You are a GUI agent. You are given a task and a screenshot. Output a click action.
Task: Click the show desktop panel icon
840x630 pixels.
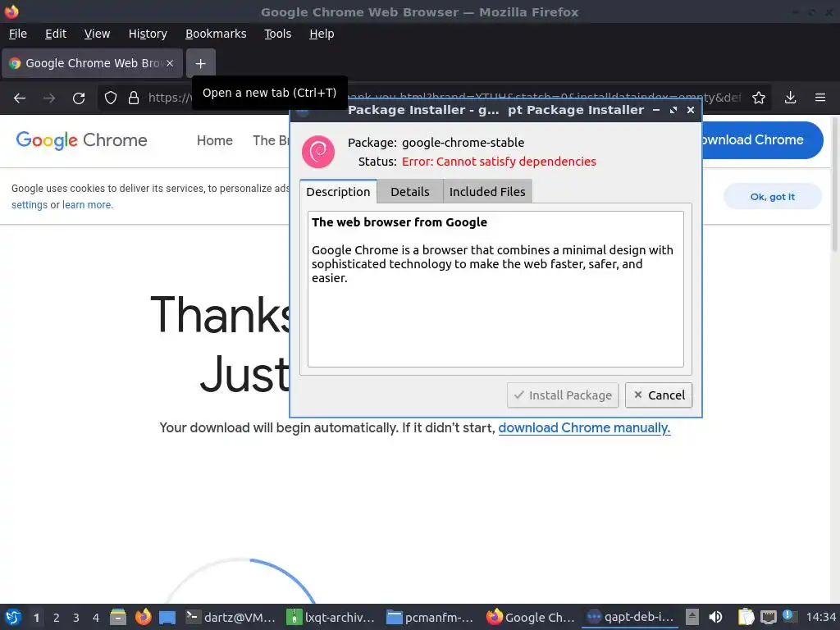(167, 617)
